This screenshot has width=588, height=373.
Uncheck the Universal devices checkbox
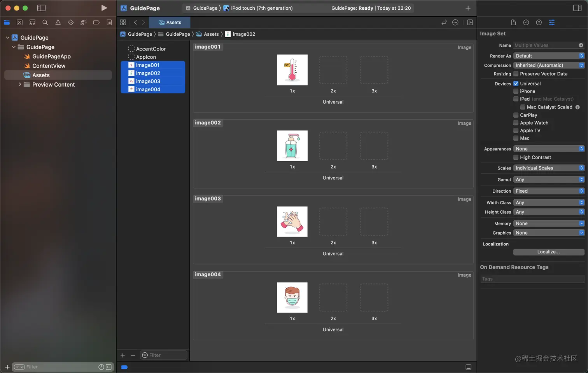[516, 84]
